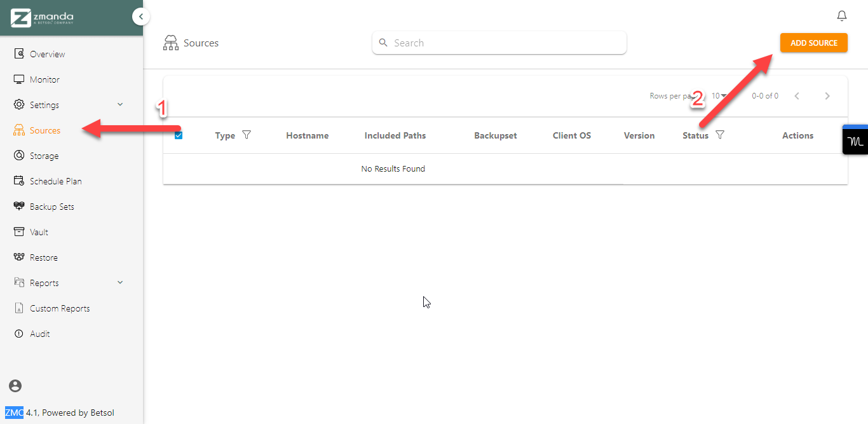
Task: Click the Audit icon in the sidebar
Action: tap(19, 334)
